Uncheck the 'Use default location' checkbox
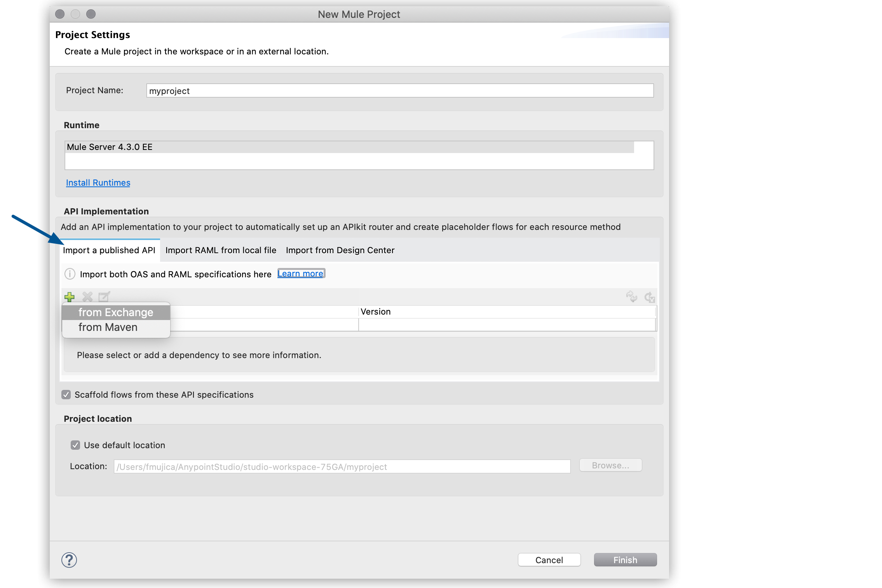Screen dimensions: 882x588 click(75, 445)
